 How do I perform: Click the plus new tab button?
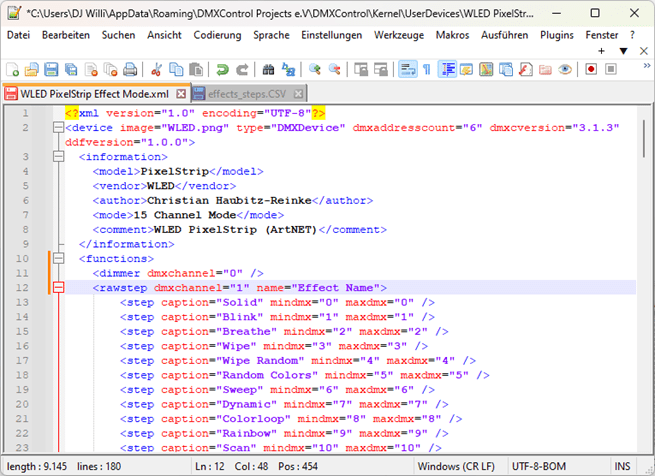602,51
